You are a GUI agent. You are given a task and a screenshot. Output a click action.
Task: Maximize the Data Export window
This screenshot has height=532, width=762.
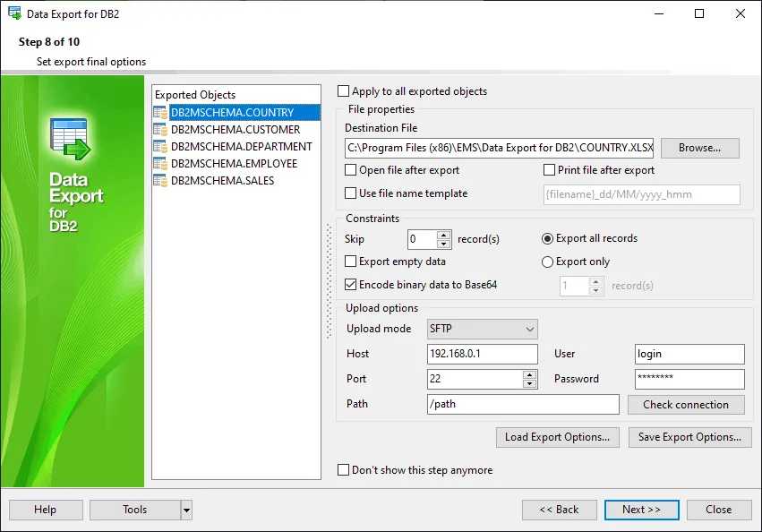699,13
